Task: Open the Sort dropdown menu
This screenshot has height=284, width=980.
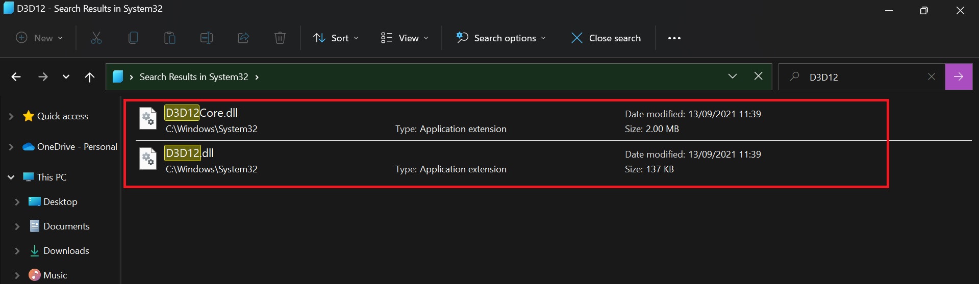Action: pyautogui.click(x=336, y=38)
